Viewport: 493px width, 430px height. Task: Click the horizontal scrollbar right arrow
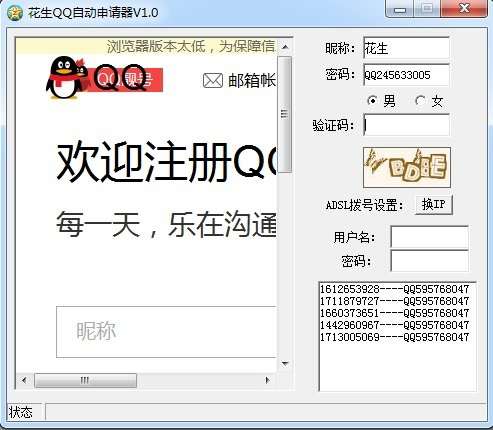[267, 380]
